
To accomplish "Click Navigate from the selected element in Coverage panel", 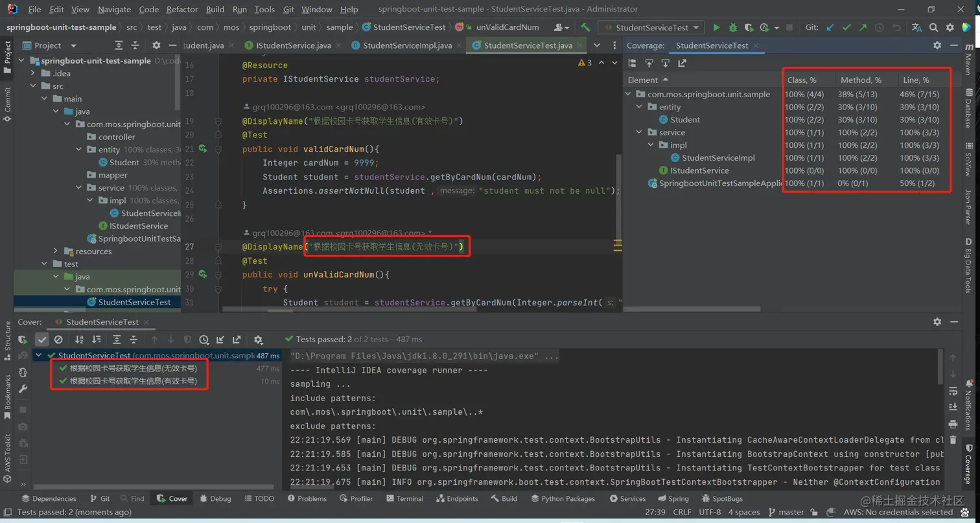I will [665, 63].
